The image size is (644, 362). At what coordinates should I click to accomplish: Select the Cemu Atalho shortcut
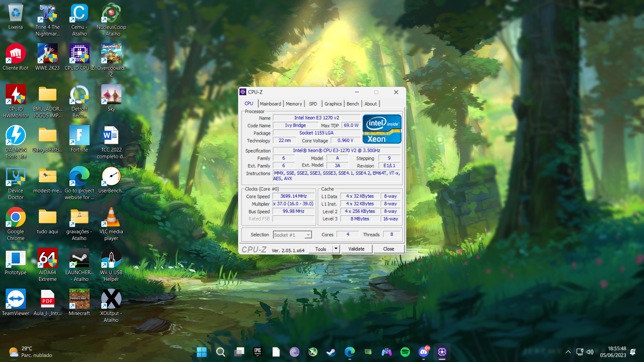[79, 20]
